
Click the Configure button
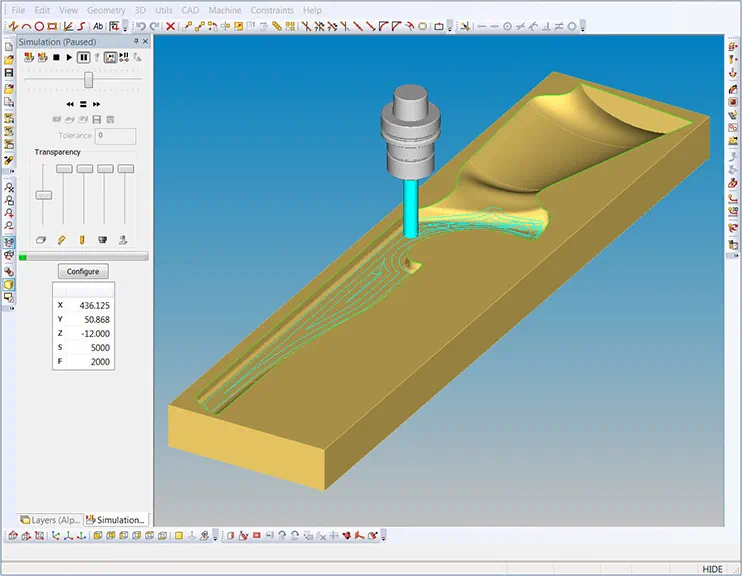pos(83,271)
